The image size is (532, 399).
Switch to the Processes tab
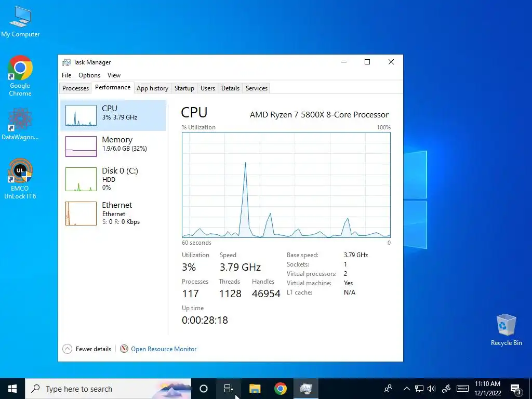pyautogui.click(x=75, y=88)
